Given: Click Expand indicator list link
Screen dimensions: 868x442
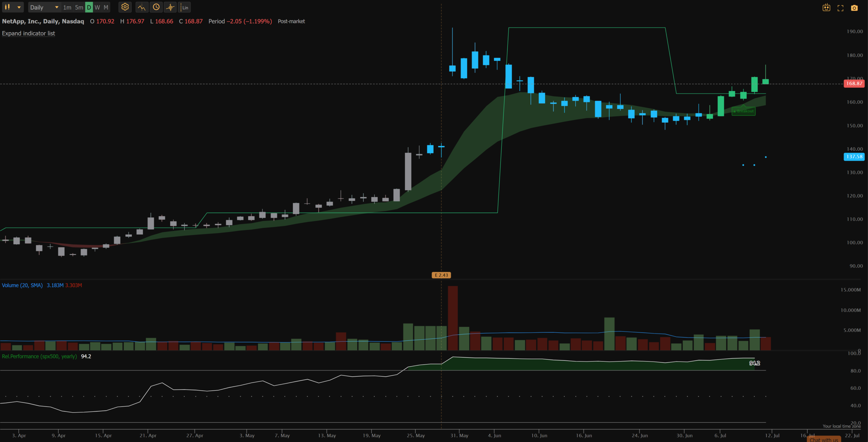Looking at the screenshot, I should click(28, 33).
